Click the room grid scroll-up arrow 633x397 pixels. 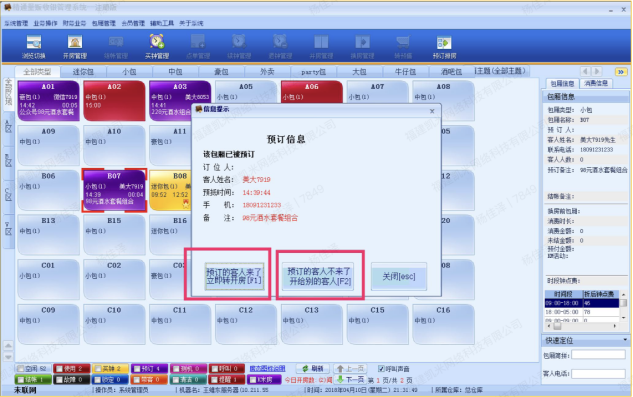(x=8, y=346)
